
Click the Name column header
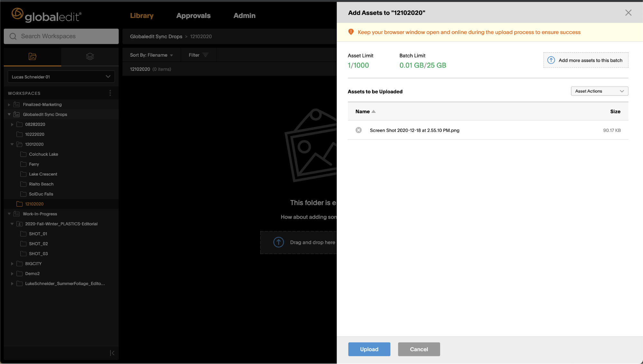coord(363,112)
